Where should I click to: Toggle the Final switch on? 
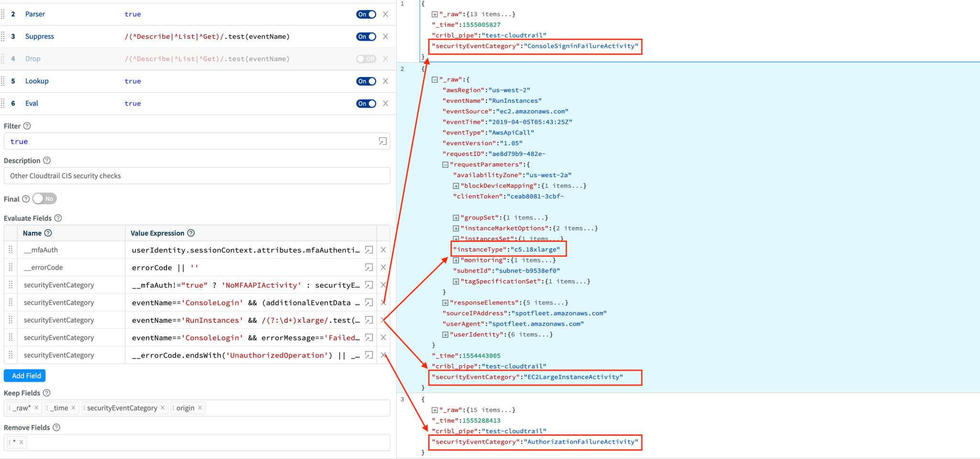click(x=45, y=199)
